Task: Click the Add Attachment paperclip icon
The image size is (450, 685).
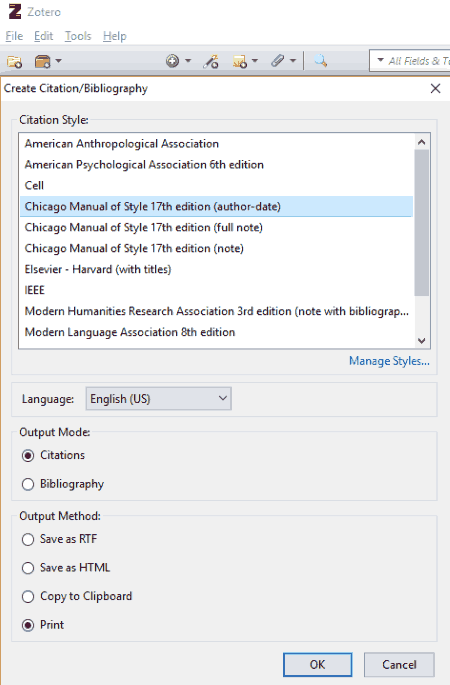Action: [x=278, y=61]
